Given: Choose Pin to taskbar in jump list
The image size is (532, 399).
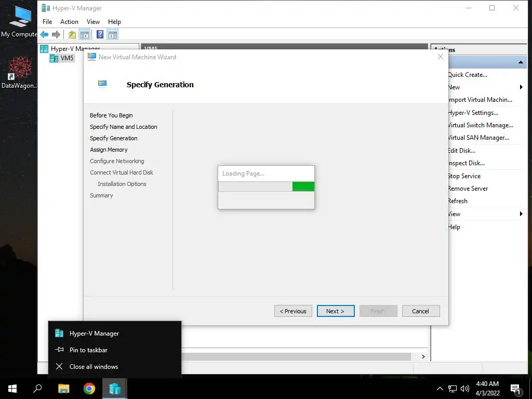Looking at the screenshot, I should click(x=115, y=350).
